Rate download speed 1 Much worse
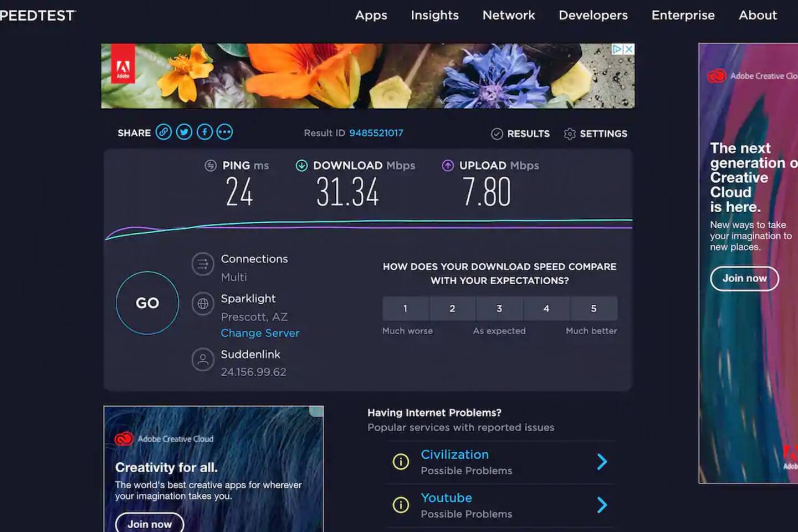The height and width of the screenshot is (532, 798). click(405, 309)
